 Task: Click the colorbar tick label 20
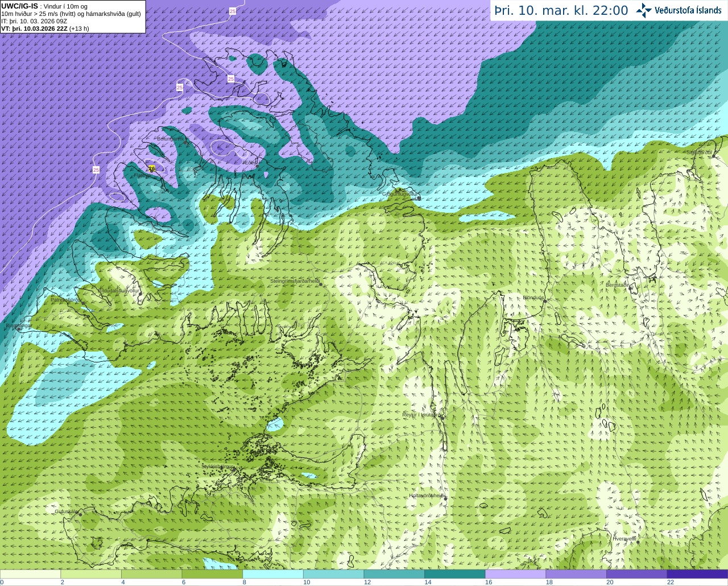[610, 582]
